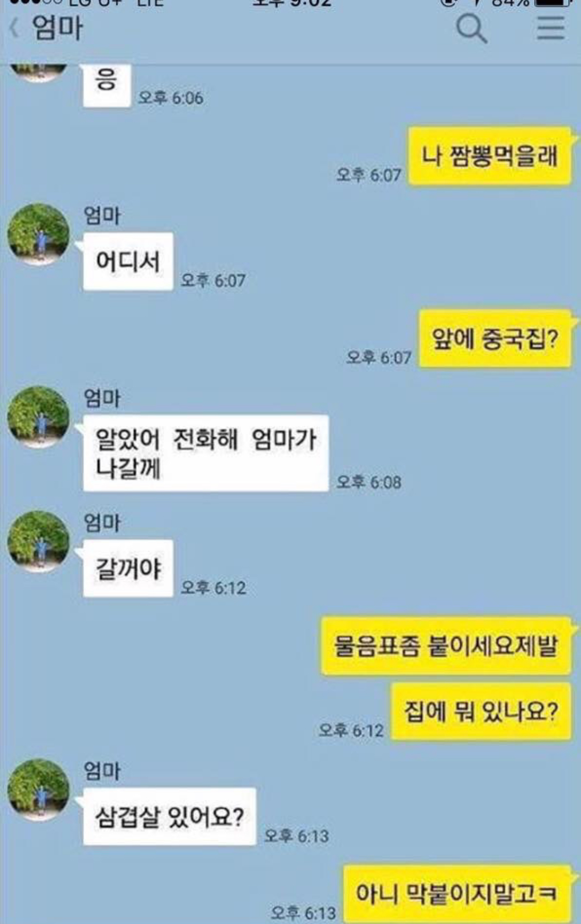Select the 집에 뭐 있나요? yellow bubble
Image resolution: width=581 pixels, height=924 pixels.
481,712
